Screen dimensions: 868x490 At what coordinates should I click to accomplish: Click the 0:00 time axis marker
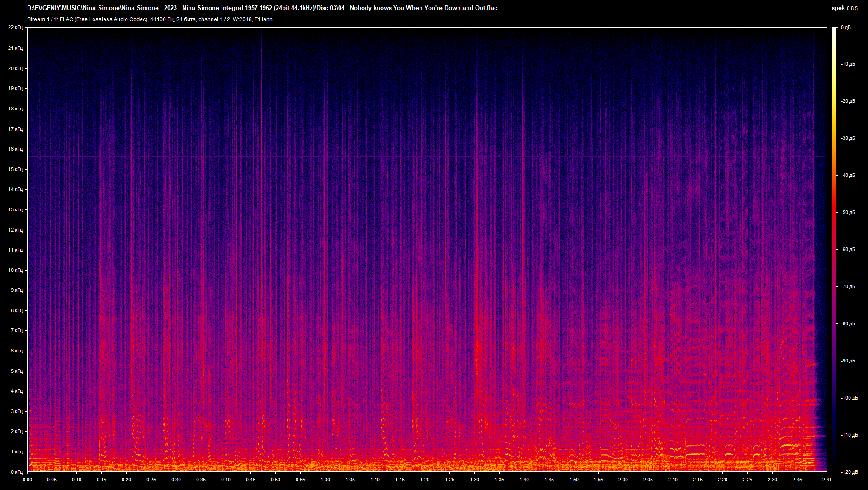[x=27, y=480]
